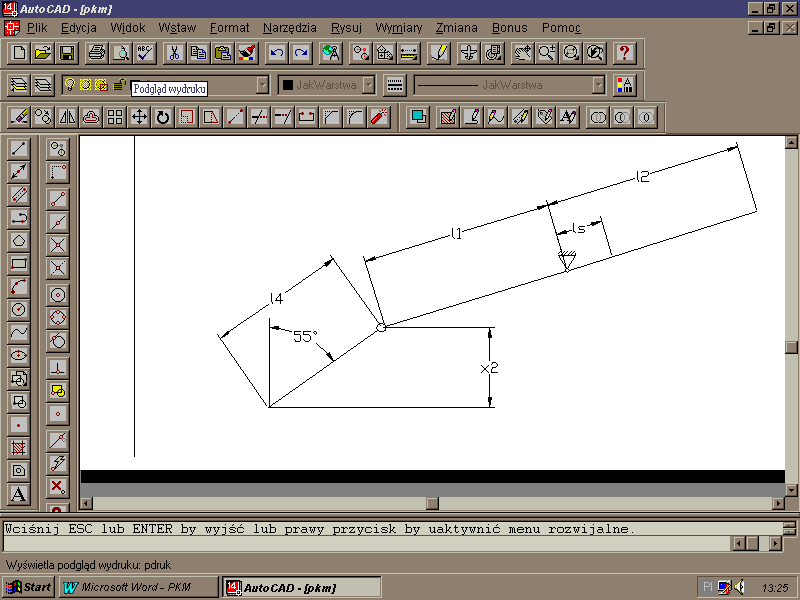Viewport: 800px width, 600px height.
Task: Open the Wymiary menu
Action: tap(398, 27)
